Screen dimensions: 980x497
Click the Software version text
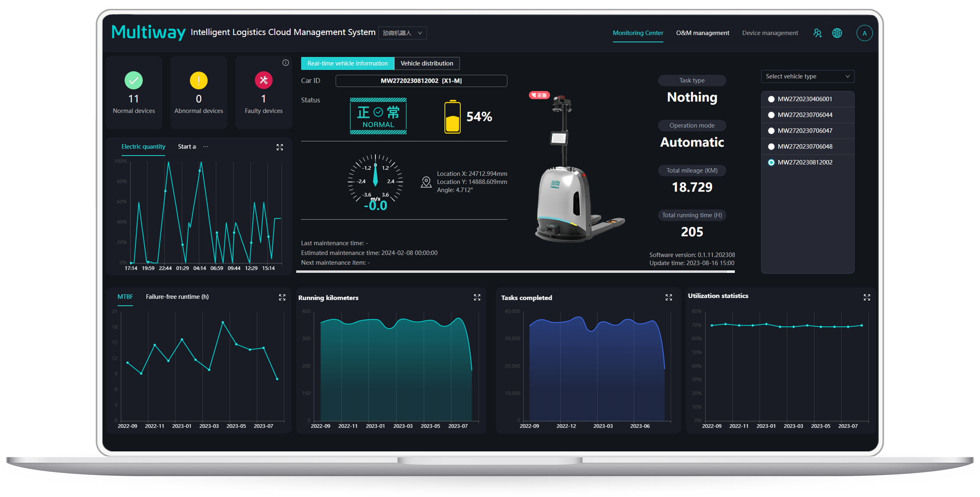[692, 255]
